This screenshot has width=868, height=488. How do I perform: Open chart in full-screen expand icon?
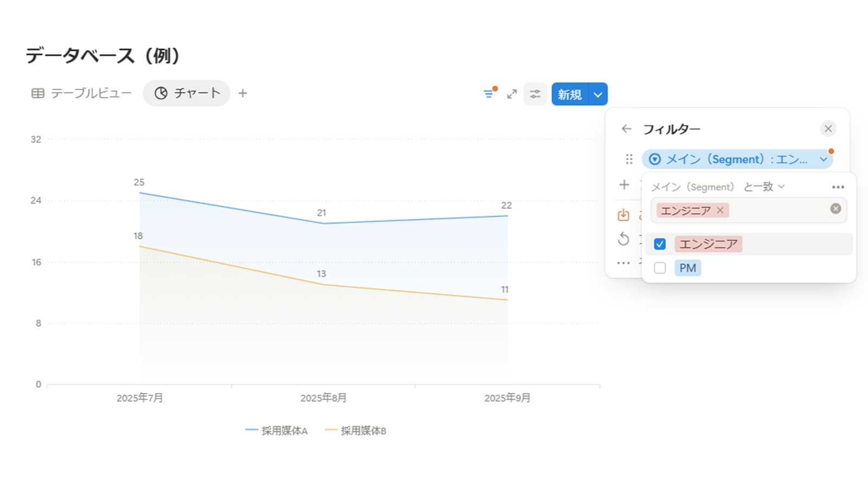tap(512, 94)
